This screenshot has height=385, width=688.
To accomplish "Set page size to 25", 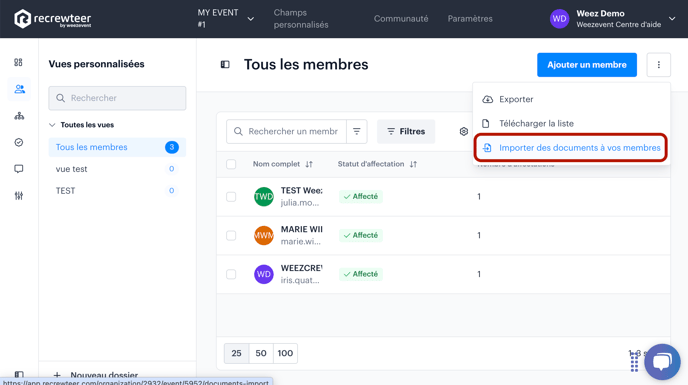I will pos(236,353).
